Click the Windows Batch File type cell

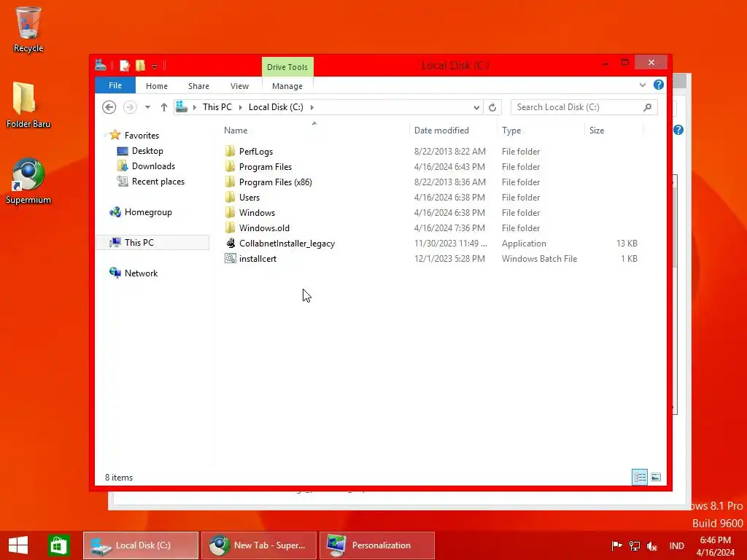(539, 259)
